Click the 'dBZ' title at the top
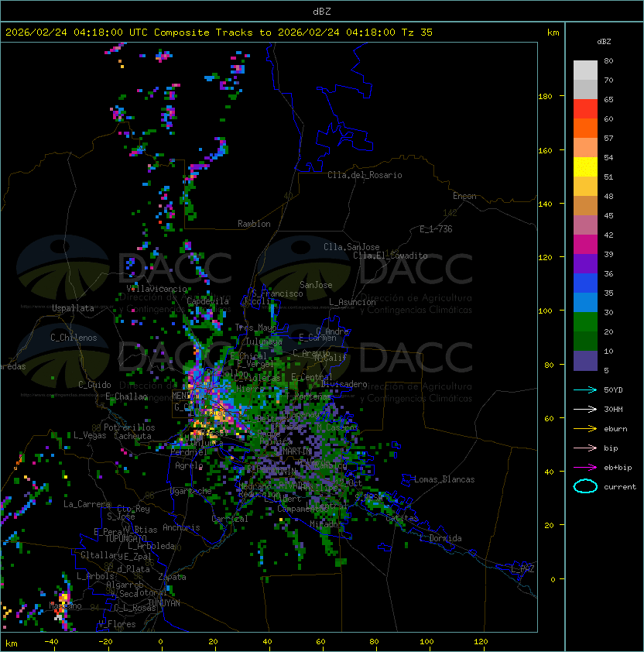 [x=322, y=11]
